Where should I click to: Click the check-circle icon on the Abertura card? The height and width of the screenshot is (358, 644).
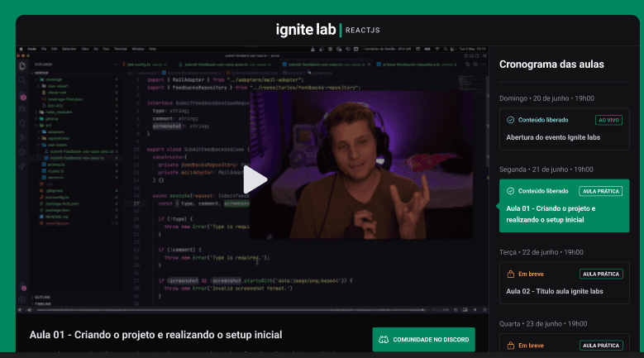(x=511, y=120)
